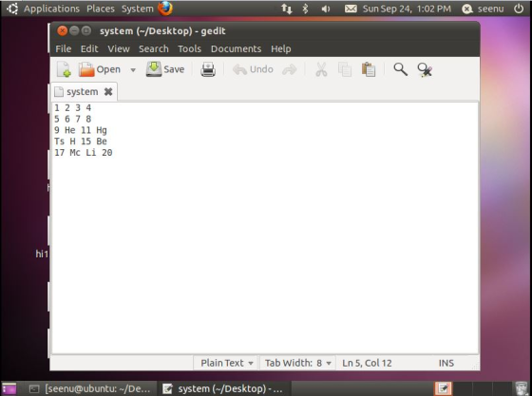Open the Ubuntu logo menu icon
The image size is (532, 396).
(12, 9)
